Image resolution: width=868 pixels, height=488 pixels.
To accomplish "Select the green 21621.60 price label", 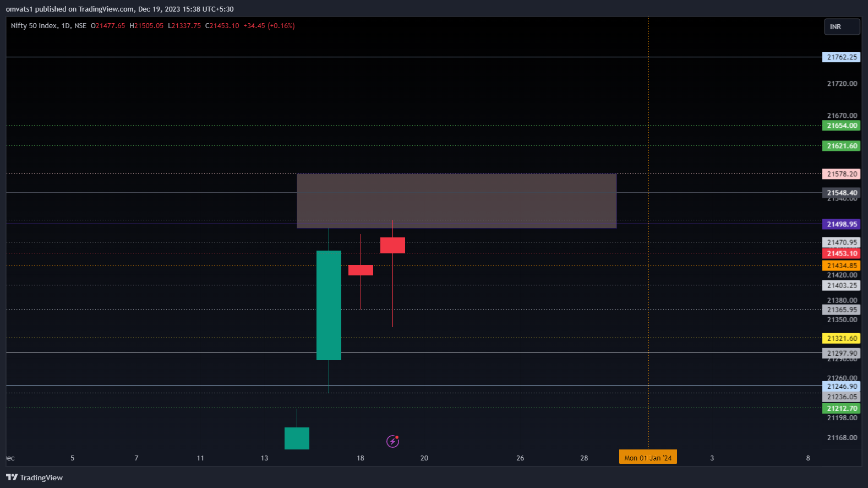I will pos(841,146).
